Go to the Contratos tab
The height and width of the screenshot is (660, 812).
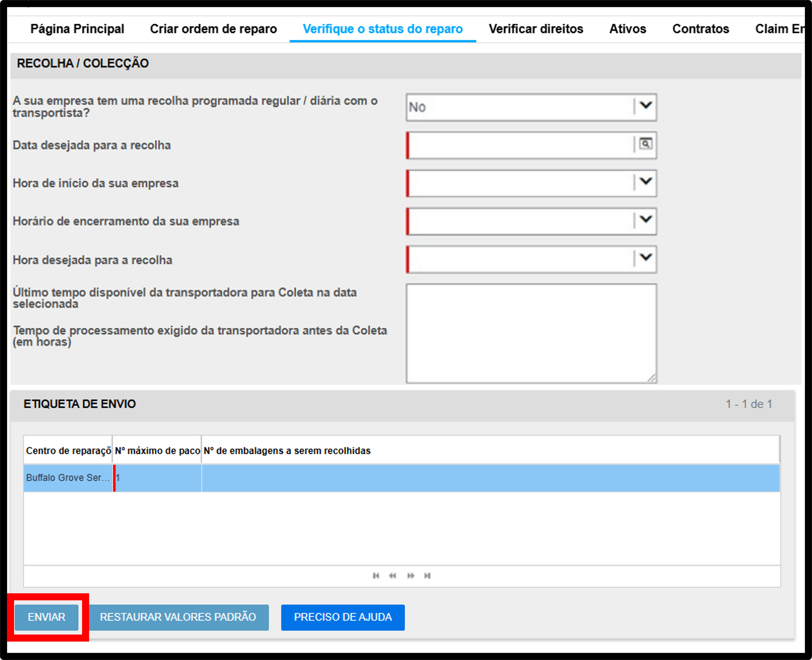point(701,29)
